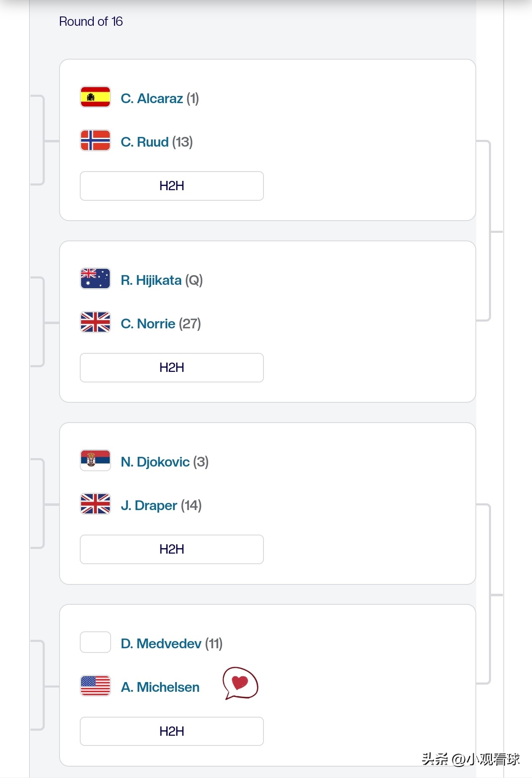This screenshot has width=532, height=778.
Task: Select C. Norrie player name
Action: tap(148, 324)
